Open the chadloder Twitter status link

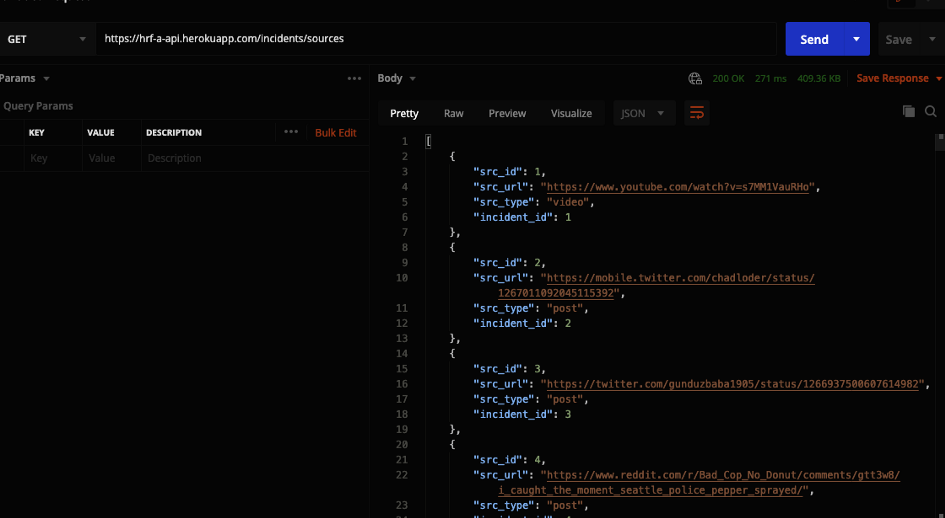[x=680, y=278]
